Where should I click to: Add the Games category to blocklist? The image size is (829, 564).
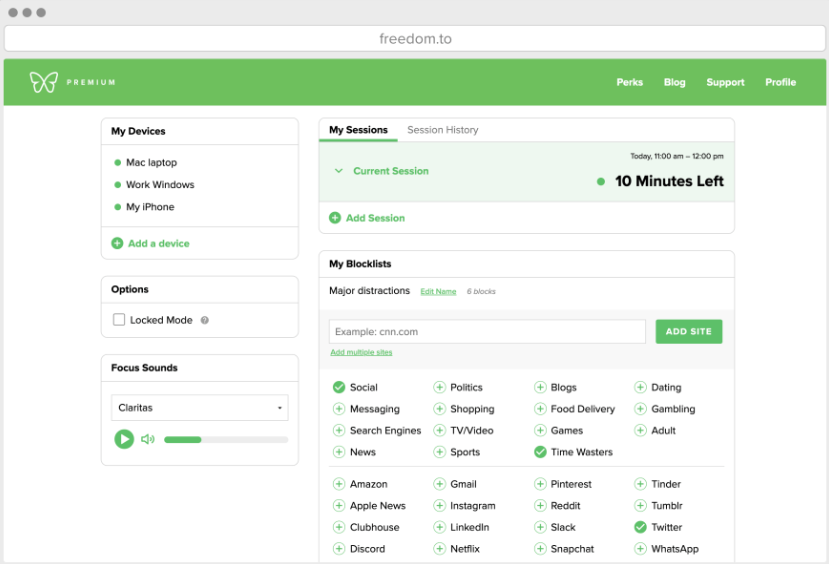point(540,430)
